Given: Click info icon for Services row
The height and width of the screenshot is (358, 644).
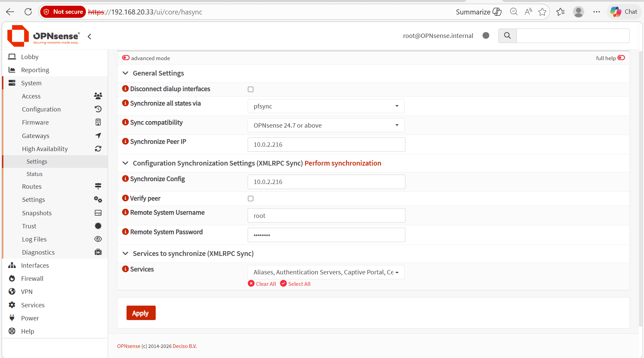Looking at the screenshot, I should point(126,269).
